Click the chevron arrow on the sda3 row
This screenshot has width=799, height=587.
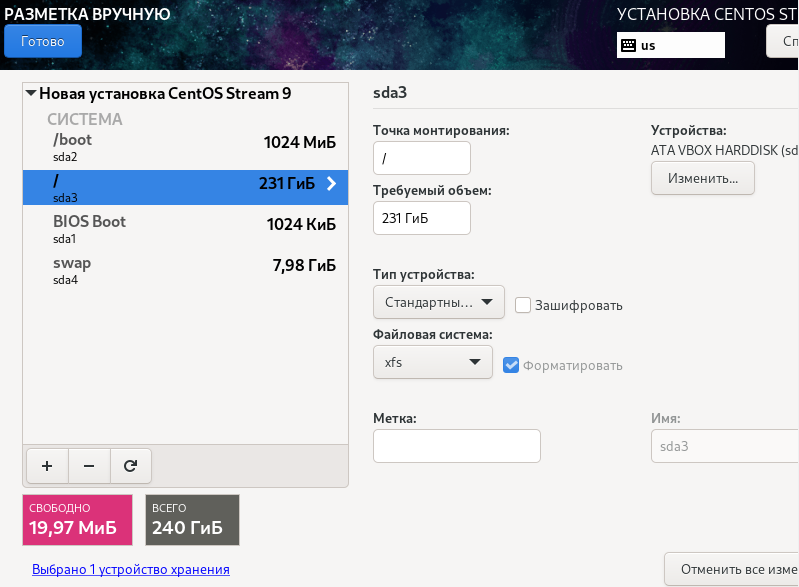click(332, 183)
